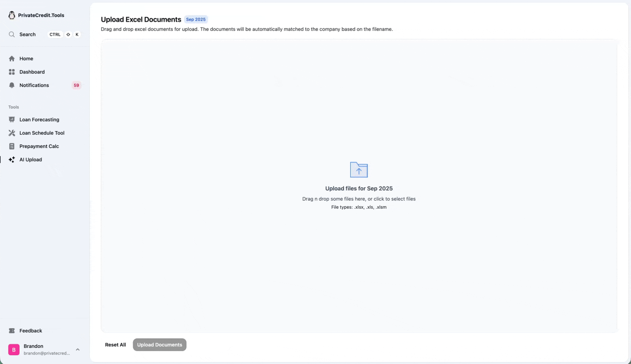Open Dashboard via its grid icon
This screenshot has width=631, height=364.
[12, 72]
